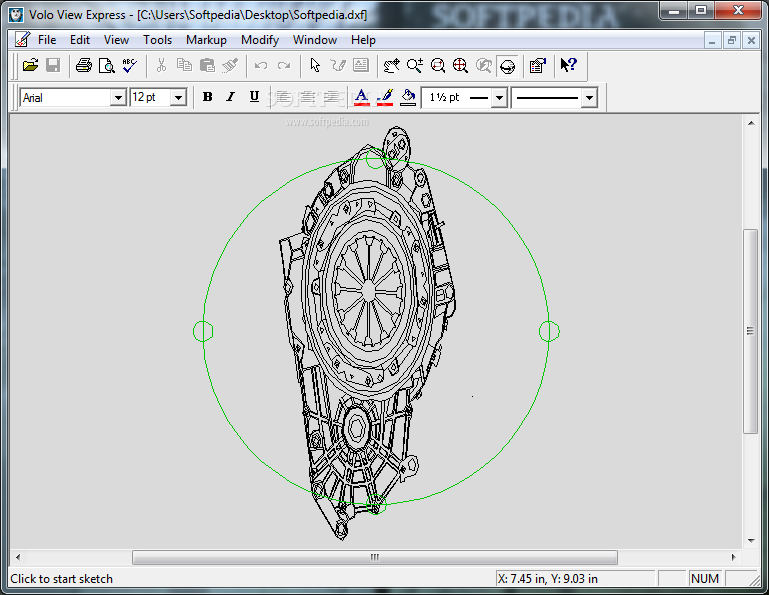
Task: Click the vertical scrollbar down arrow
Action: [x=751, y=541]
